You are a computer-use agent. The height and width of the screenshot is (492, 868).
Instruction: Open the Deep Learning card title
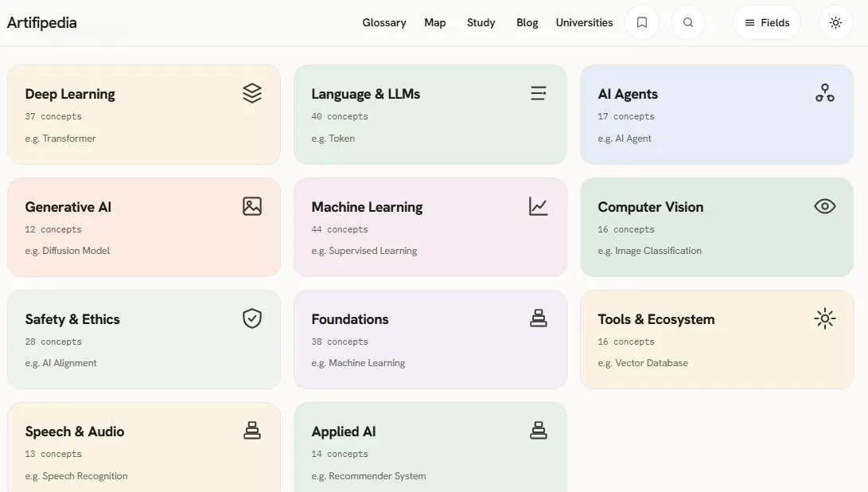pyautogui.click(x=70, y=94)
